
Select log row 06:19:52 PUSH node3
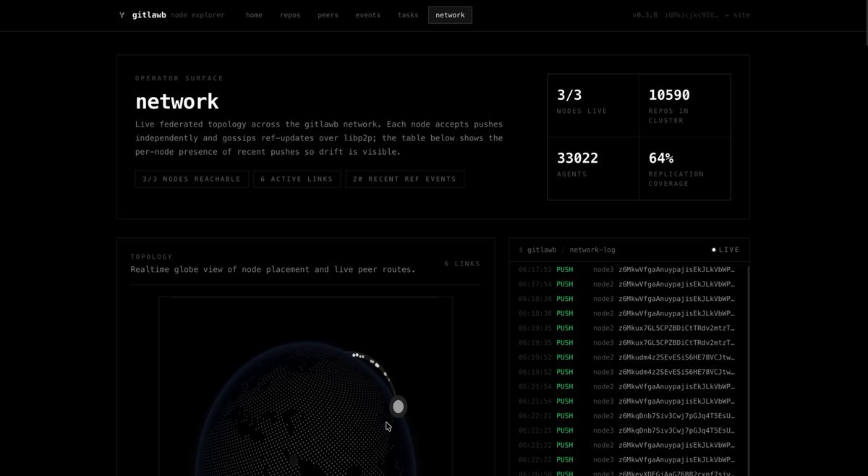pos(627,372)
